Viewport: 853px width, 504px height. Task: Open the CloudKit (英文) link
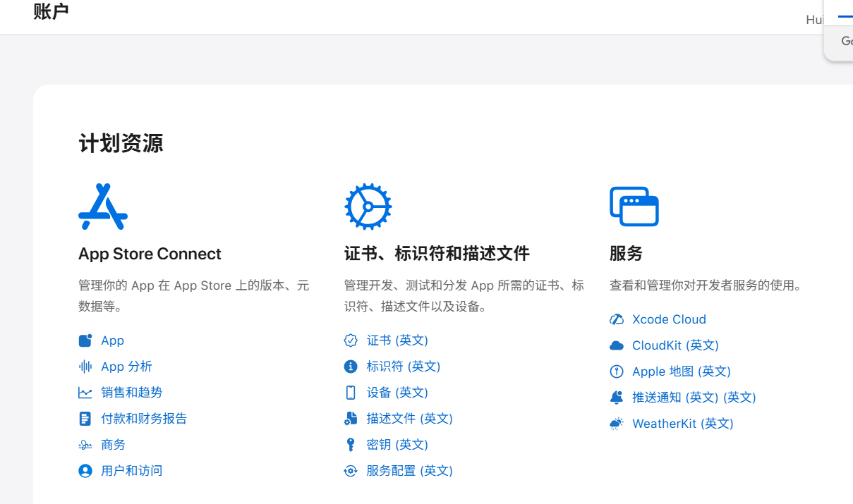[675, 345]
